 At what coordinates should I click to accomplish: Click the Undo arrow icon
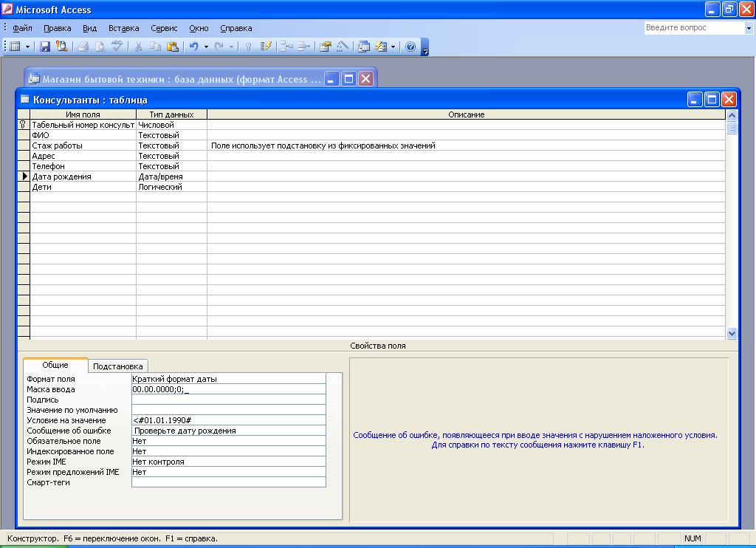(x=194, y=47)
